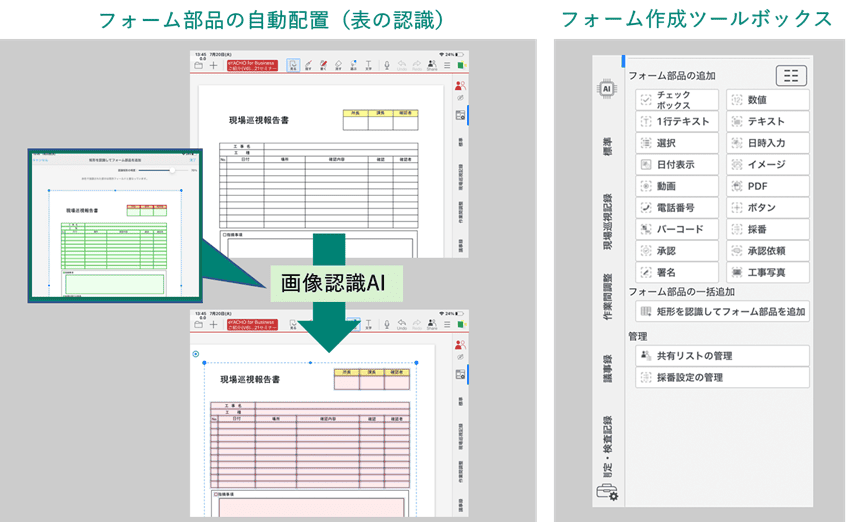Add a 選択 form part

point(677,143)
